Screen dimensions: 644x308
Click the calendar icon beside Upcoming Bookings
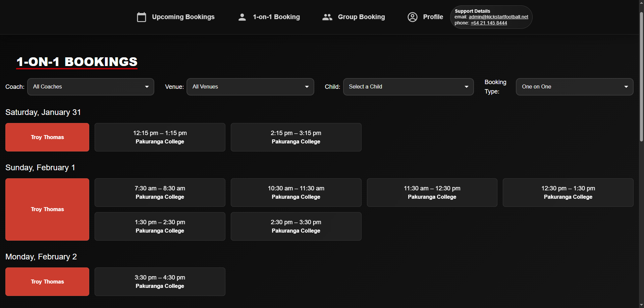pos(142,17)
